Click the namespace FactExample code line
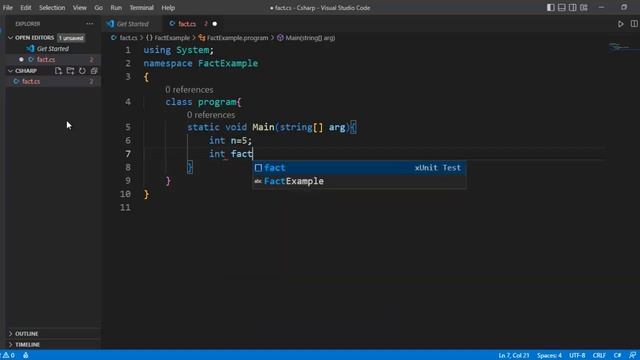The width and height of the screenshot is (640, 360). pyautogui.click(x=200, y=64)
